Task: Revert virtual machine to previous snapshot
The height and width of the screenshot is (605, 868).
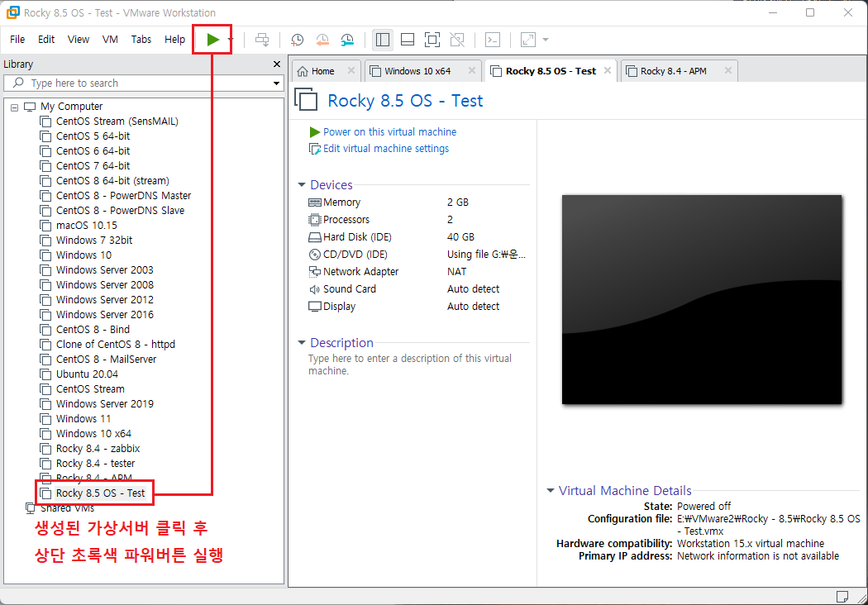Action: [322, 40]
